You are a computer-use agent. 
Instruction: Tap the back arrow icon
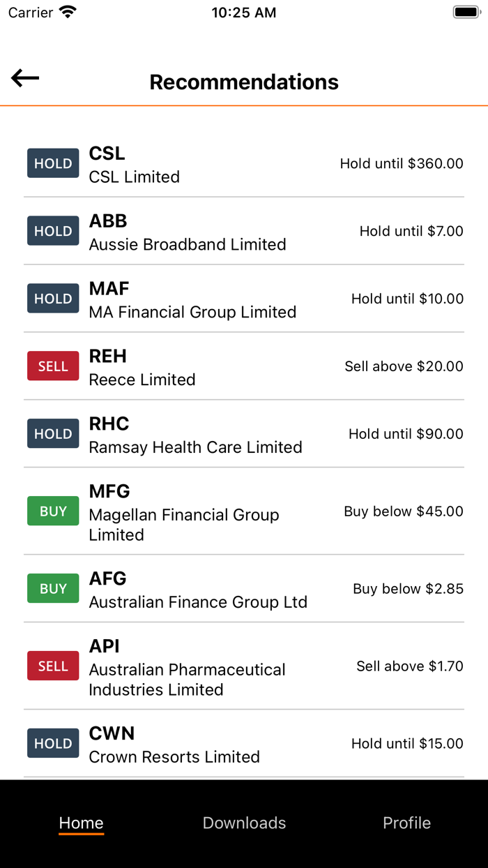coord(25,78)
